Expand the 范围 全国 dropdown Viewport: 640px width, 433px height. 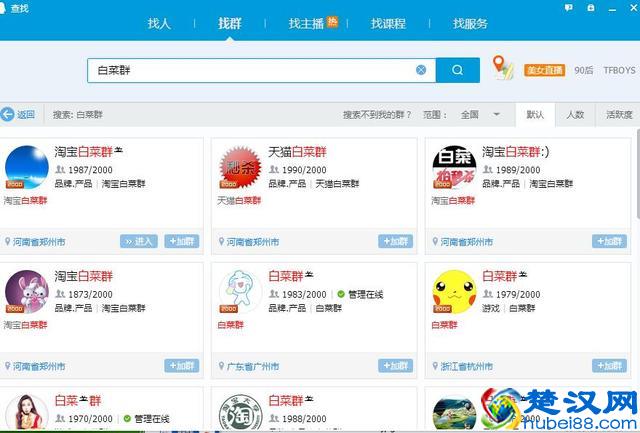pyautogui.click(x=480, y=115)
